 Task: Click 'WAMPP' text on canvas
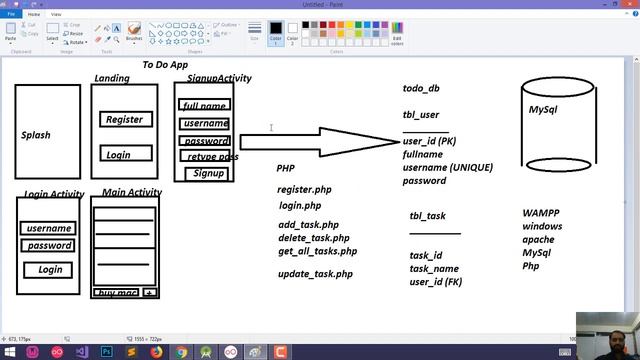tap(541, 213)
